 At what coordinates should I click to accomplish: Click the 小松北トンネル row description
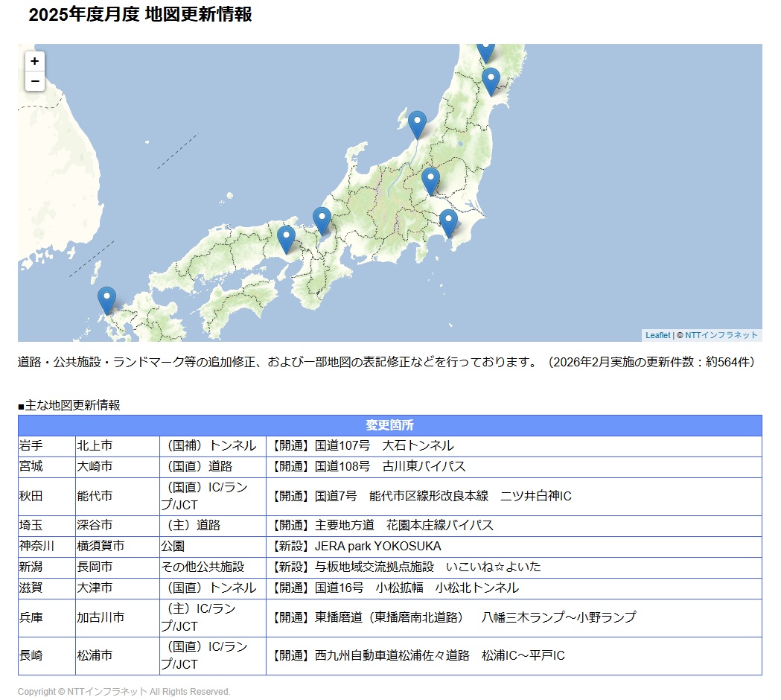click(x=395, y=588)
